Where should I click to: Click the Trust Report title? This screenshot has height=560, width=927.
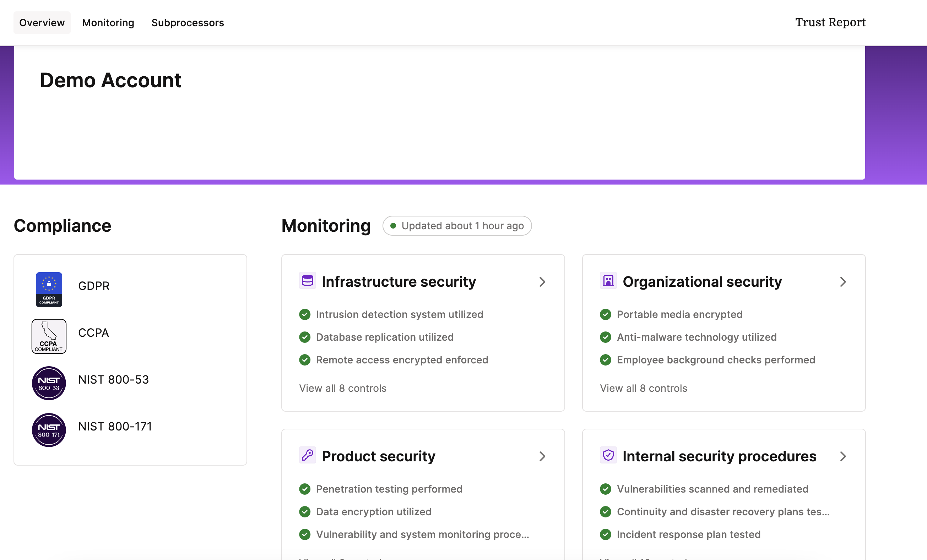point(830,22)
